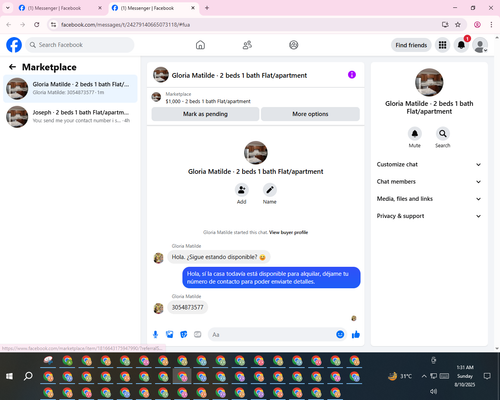This screenshot has width=500, height=400.
Task: Bookmark this page with the star icon
Action: point(458,25)
